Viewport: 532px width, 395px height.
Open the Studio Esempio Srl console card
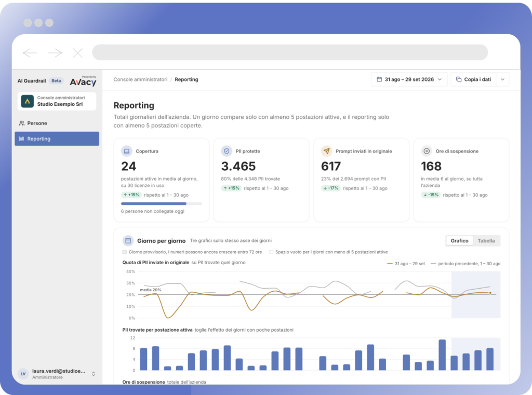[57, 101]
